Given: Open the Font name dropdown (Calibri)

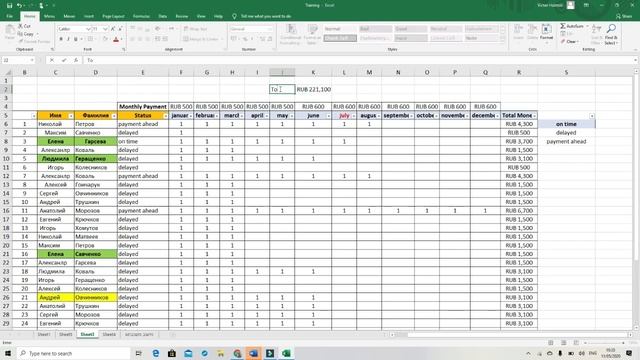Looking at the screenshot, I should (88, 29).
